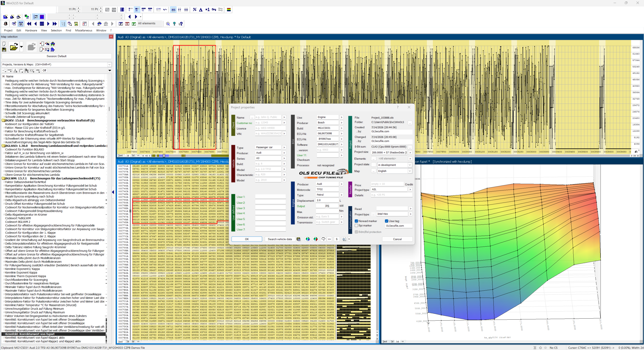Click the red V box icon
The height and width of the screenshot is (350, 644).
[x=127, y=24]
